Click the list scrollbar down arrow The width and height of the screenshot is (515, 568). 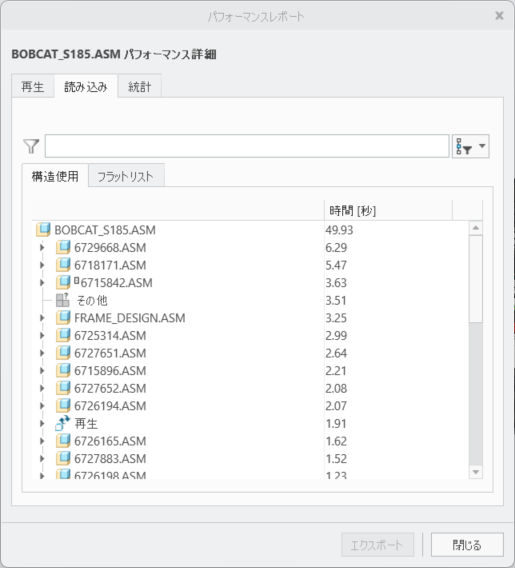[x=476, y=472]
